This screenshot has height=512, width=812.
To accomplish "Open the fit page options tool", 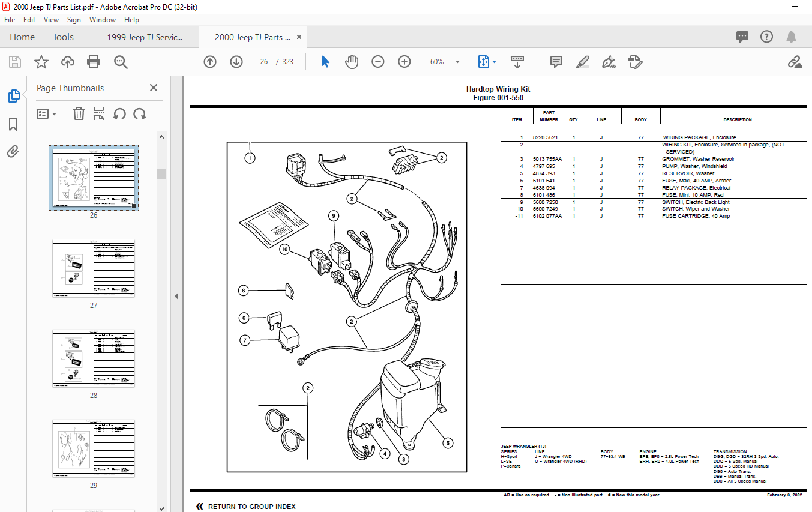I will (487, 62).
